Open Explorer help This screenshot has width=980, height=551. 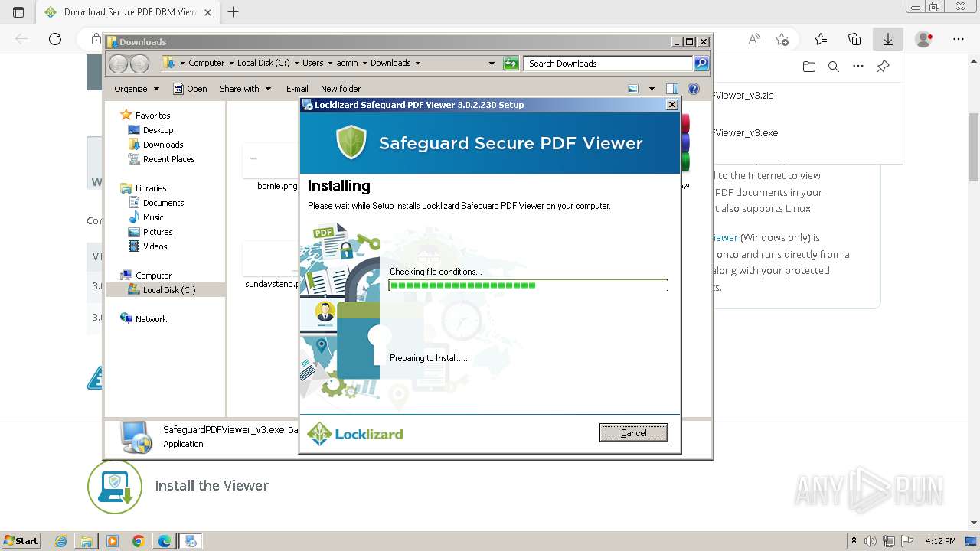pos(694,89)
